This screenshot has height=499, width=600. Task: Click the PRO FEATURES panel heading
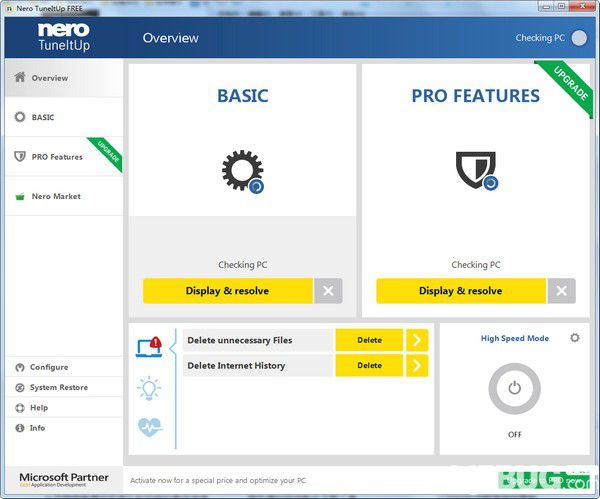coord(476,96)
